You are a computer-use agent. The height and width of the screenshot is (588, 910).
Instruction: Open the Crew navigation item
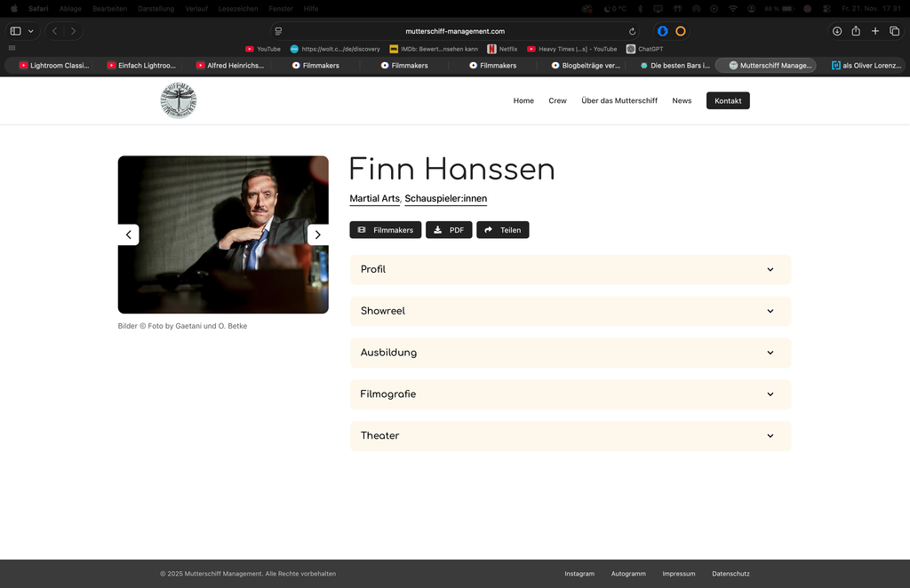click(557, 100)
